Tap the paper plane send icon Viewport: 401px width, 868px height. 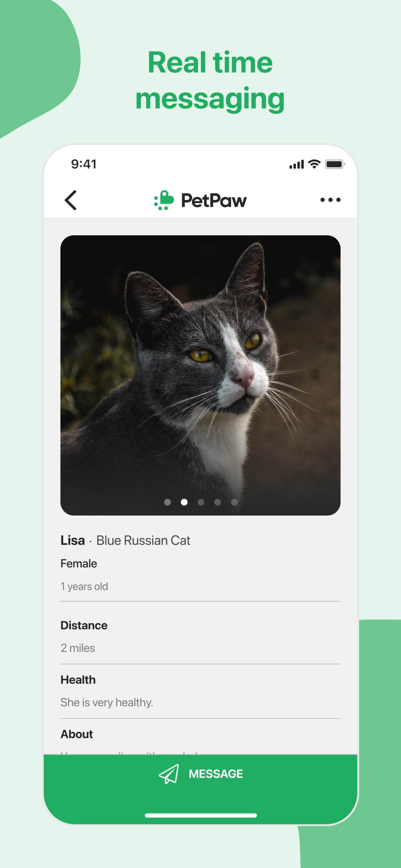click(x=169, y=774)
